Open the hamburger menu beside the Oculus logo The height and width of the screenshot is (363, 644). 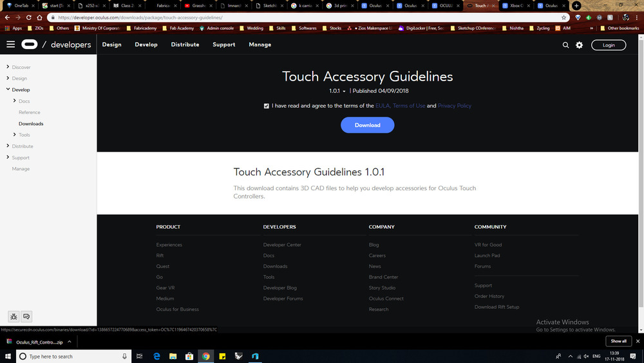pyautogui.click(x=11, y=44)
